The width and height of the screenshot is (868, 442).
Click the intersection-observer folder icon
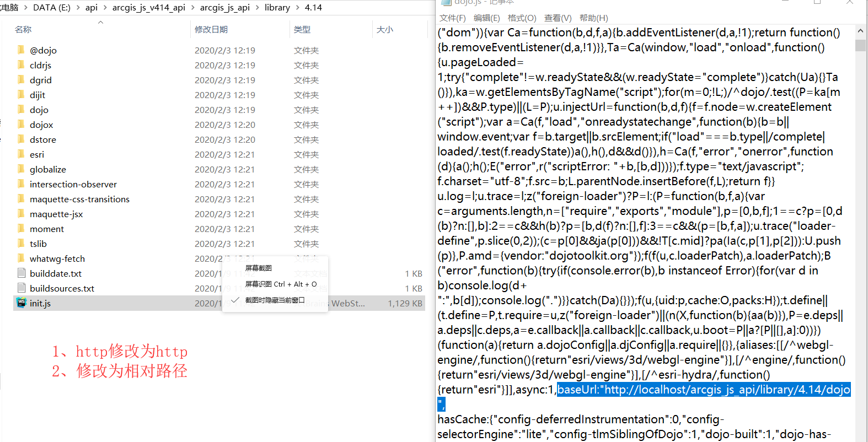[x=21, y=184]
